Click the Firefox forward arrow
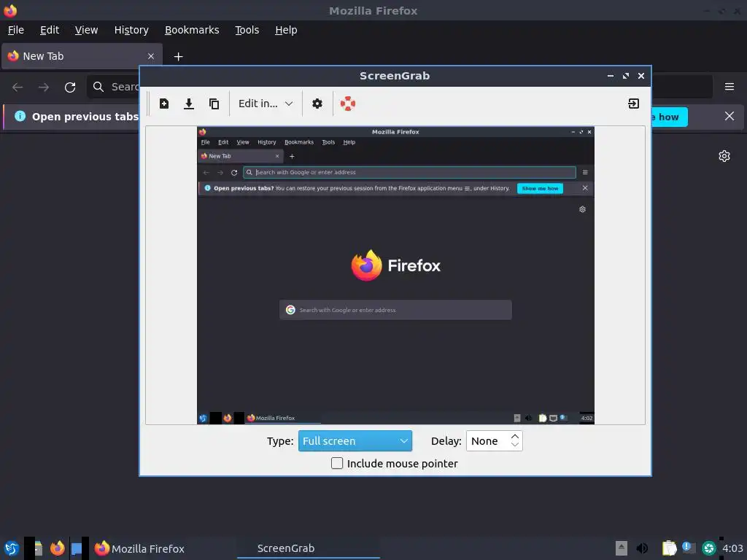 (x=44, y=87)
